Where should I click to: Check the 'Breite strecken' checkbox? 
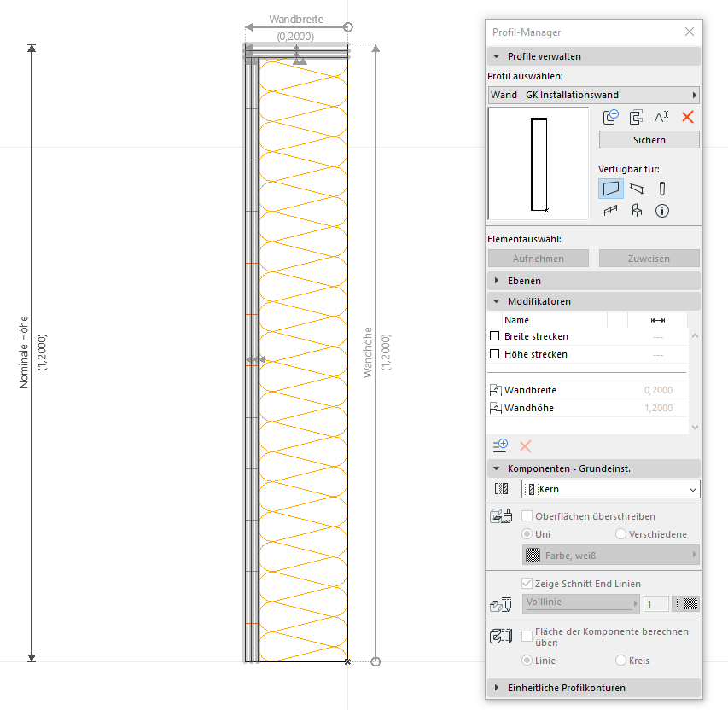click(x=495, y=336)
